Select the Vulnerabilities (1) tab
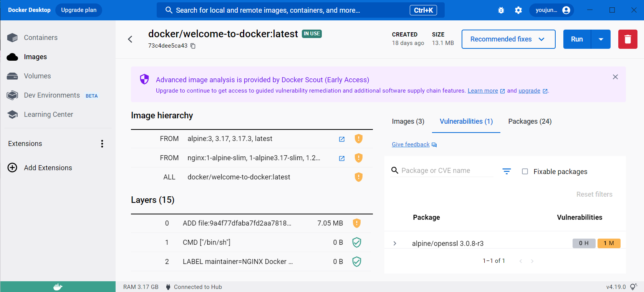The width and height of the screenshot is (644, 292). (466, 121)
